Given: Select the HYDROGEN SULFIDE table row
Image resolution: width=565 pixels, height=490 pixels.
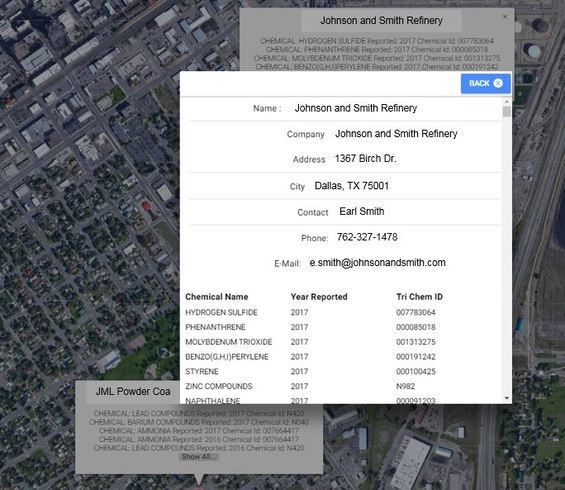Looking at the screenshot, I should [342, 312].
